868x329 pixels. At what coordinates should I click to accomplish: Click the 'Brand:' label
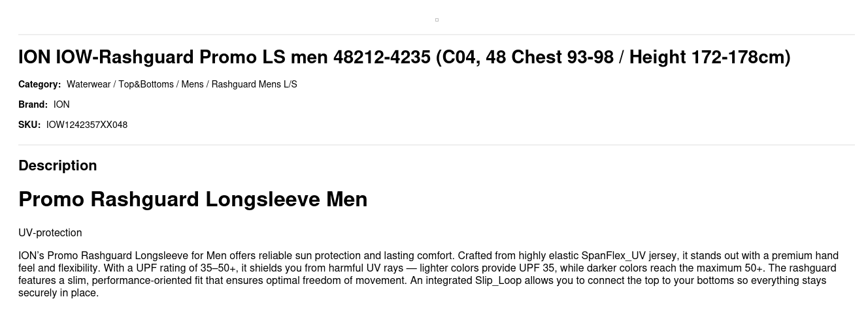tap(33, 104)
